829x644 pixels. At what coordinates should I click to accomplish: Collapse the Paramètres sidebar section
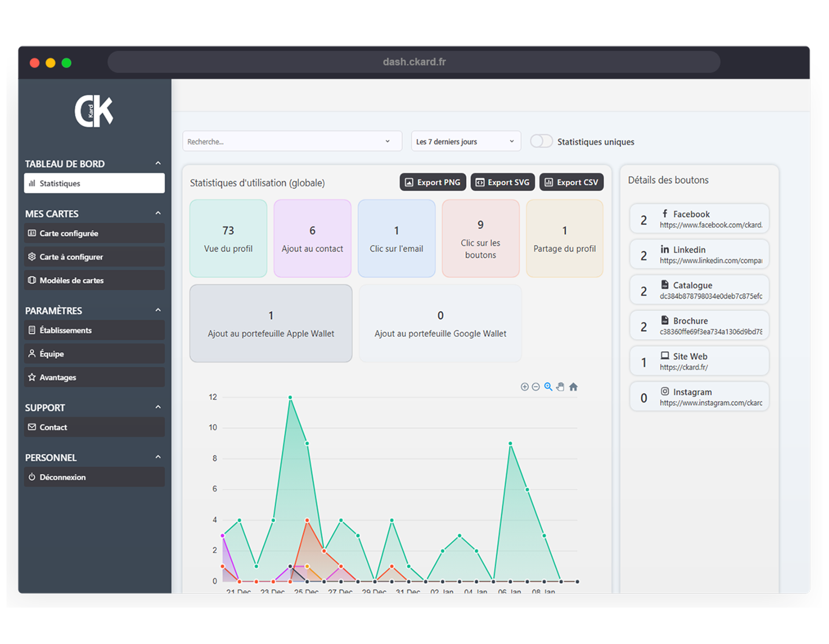pos(158,310)
